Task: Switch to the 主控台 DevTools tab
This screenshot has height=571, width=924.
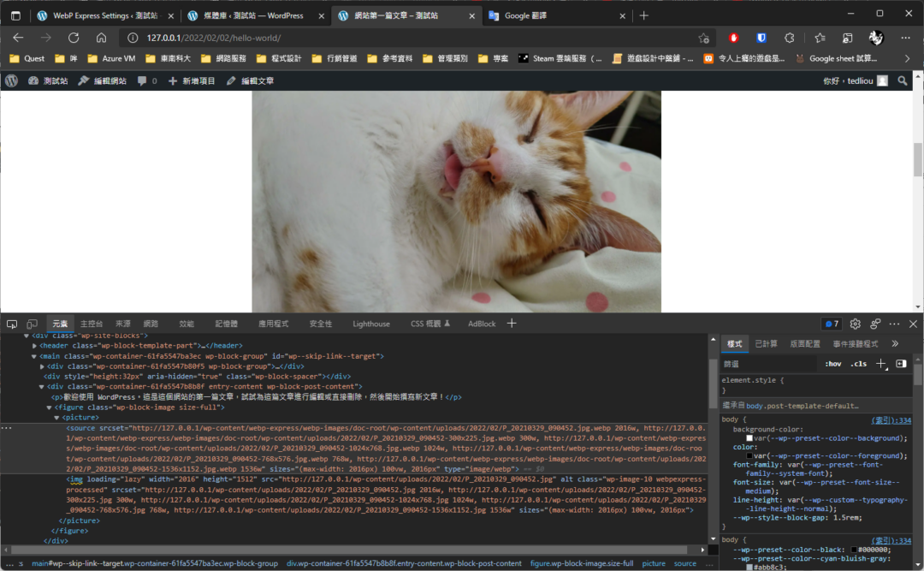Action: 92,324
